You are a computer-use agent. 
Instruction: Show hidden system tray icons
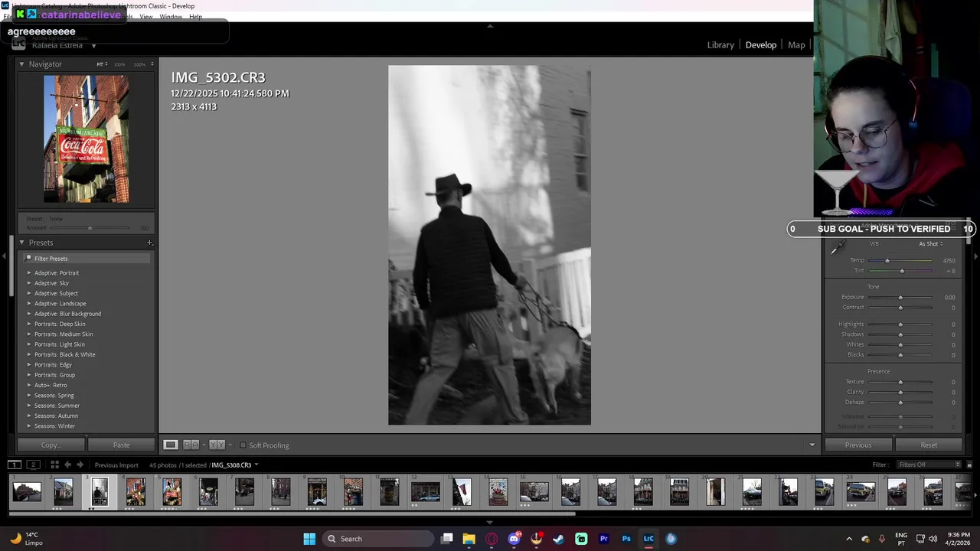pos(848,539)
